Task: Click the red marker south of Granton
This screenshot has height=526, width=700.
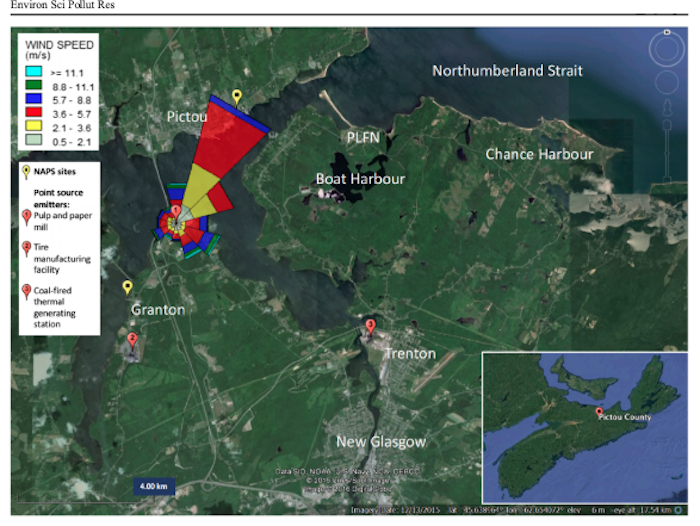Action: 132,340
